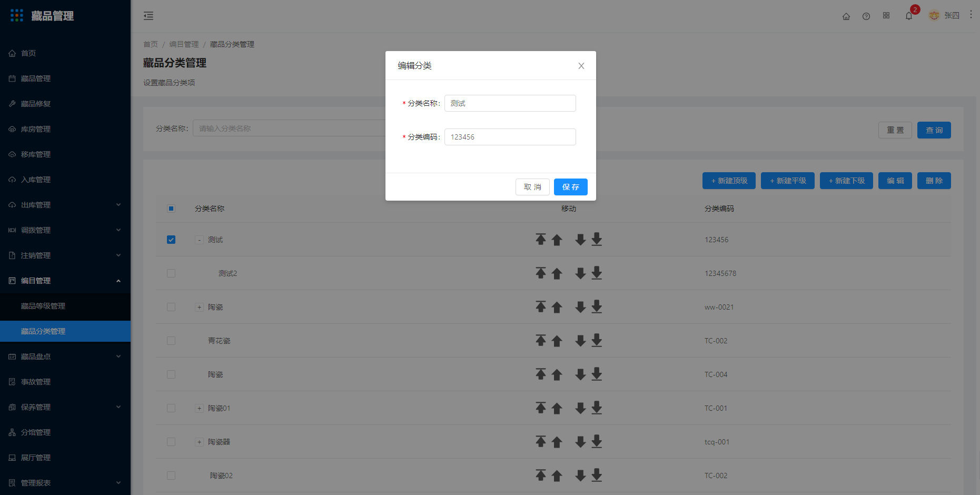Image resolution: width=980 pixels, height=495 pixels.
Task: Collapse the 测试 tree row
Action: [199, 240]
